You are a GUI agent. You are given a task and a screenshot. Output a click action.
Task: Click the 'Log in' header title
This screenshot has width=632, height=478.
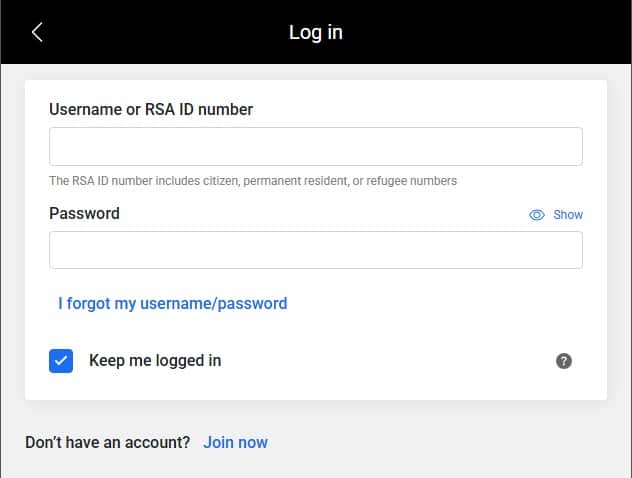click(316, 32)
